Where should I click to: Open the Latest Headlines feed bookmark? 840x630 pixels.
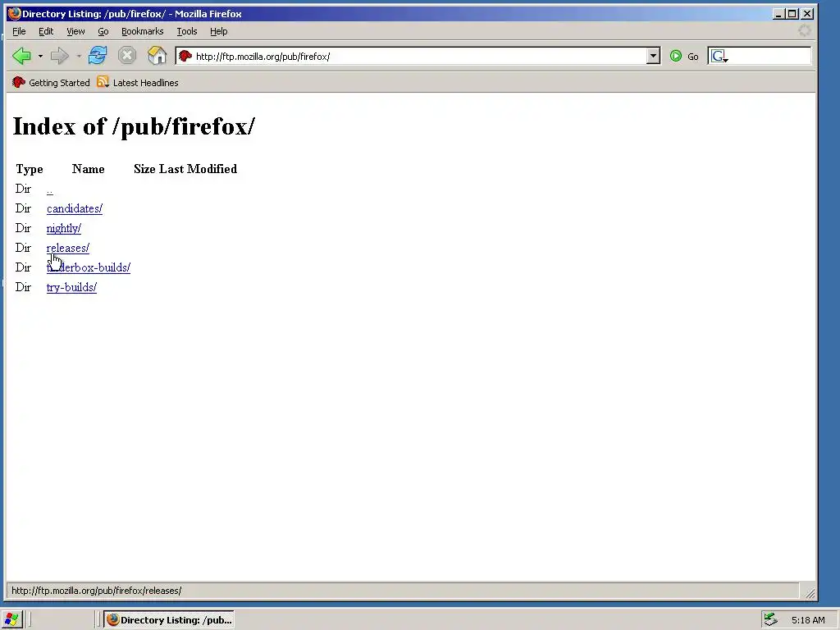pos(138,83)
